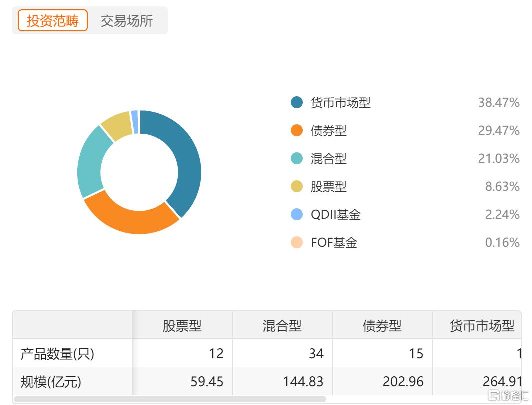Click the 38.47% percentage value
This screenshot has width=532, height=405.
pyautogui.click(x=499, y=103)
